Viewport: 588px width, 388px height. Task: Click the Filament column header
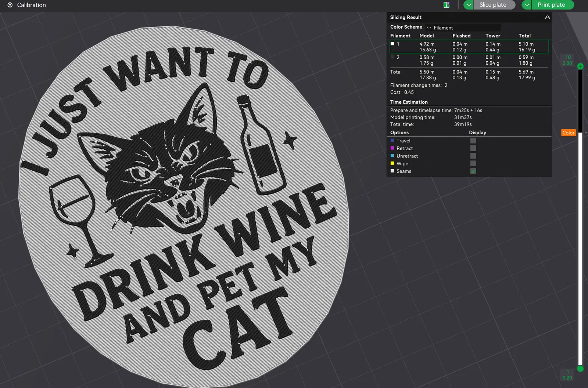pyautogui.click(x=400, y=36)
